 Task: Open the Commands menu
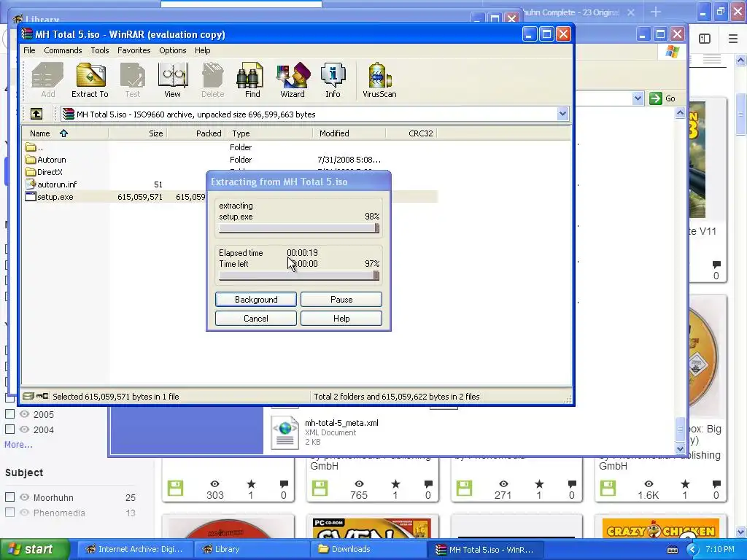63,50
